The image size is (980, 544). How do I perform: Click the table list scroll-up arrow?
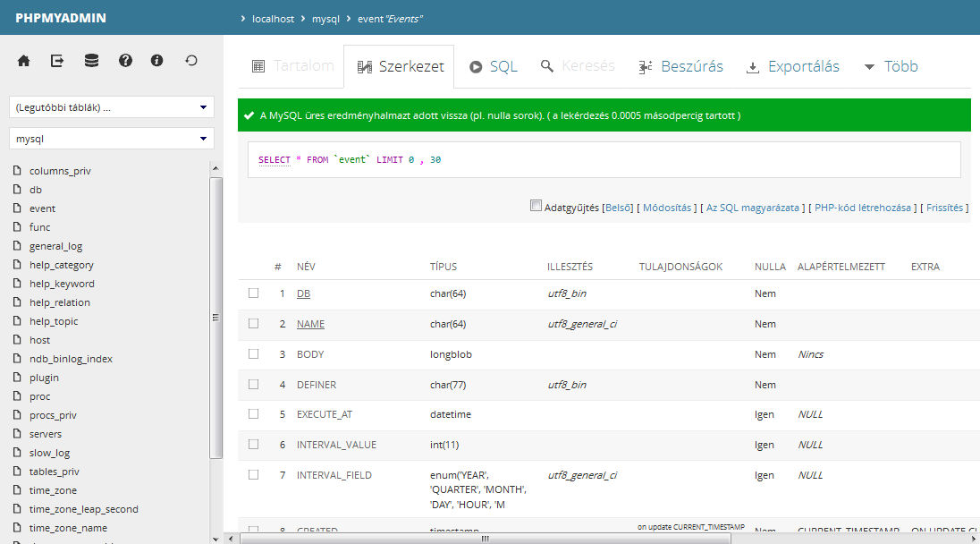click(x=215, y=168)
